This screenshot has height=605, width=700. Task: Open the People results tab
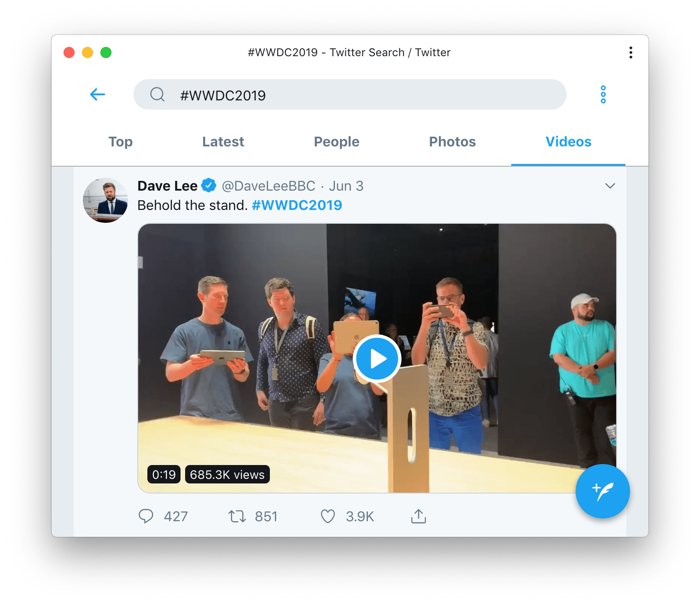[x=337, y=141]
